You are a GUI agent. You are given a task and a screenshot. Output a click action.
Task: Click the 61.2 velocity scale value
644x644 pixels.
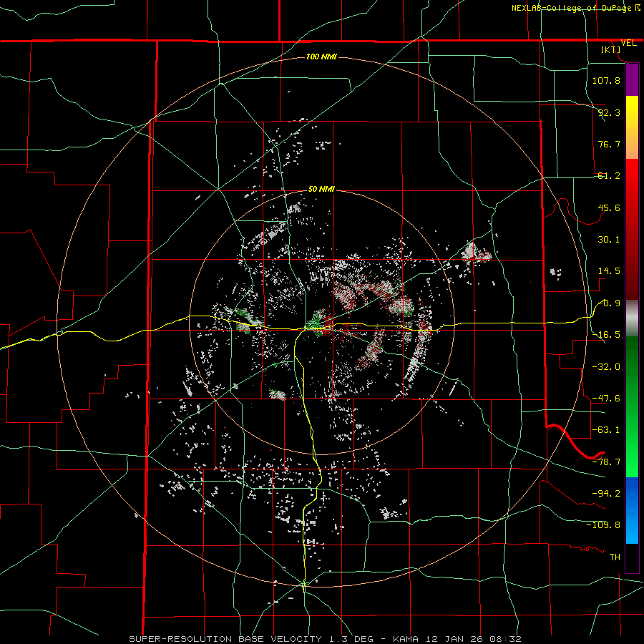point(609,176)
